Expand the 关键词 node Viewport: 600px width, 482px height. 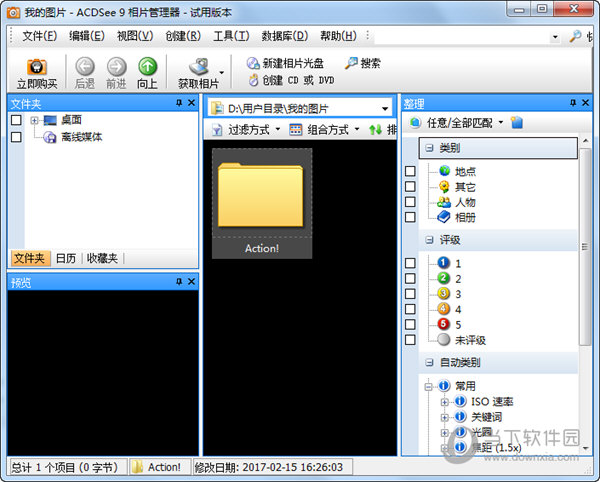444,417
